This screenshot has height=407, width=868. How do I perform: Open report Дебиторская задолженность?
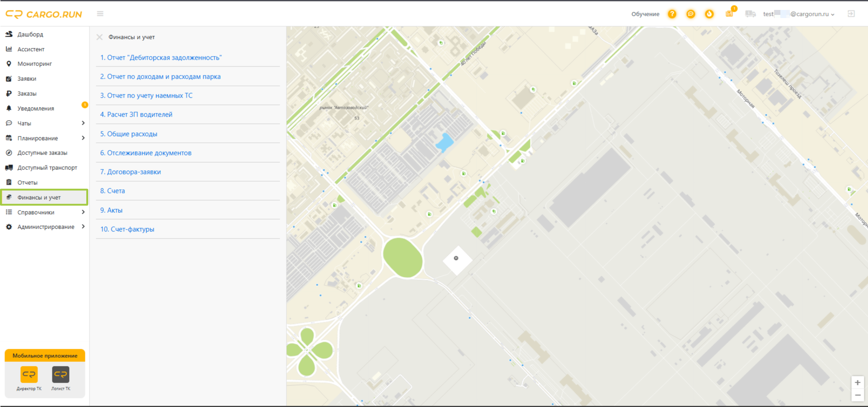point(161,57)
